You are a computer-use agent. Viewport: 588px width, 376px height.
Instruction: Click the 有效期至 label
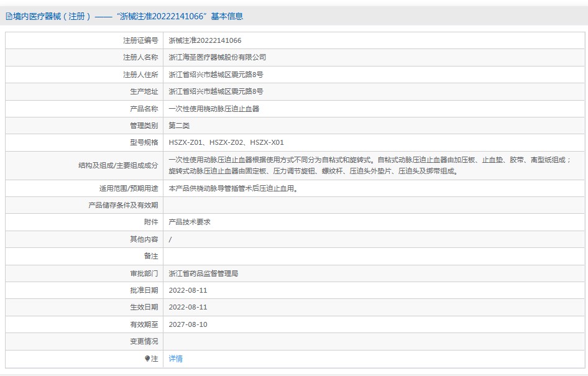click(144, 324)
